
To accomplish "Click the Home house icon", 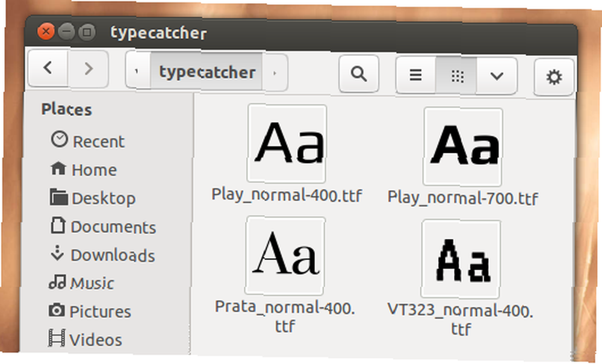I will tap(58, 168).
